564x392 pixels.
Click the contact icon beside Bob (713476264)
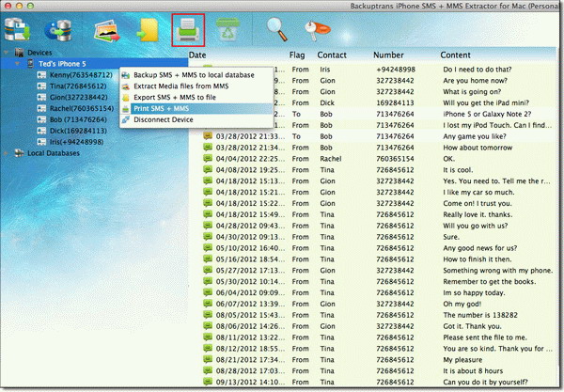(x=41, y=119)
